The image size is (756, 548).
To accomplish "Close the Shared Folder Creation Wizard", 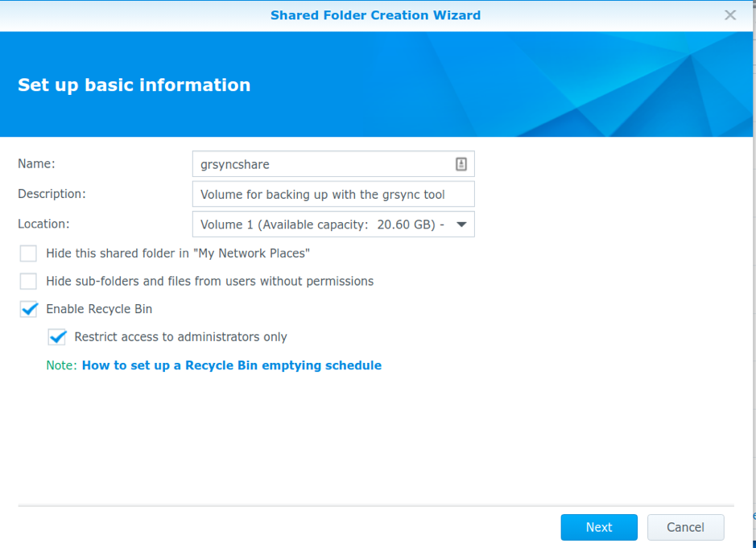I will pyautogui.click(x=730, y=15).
